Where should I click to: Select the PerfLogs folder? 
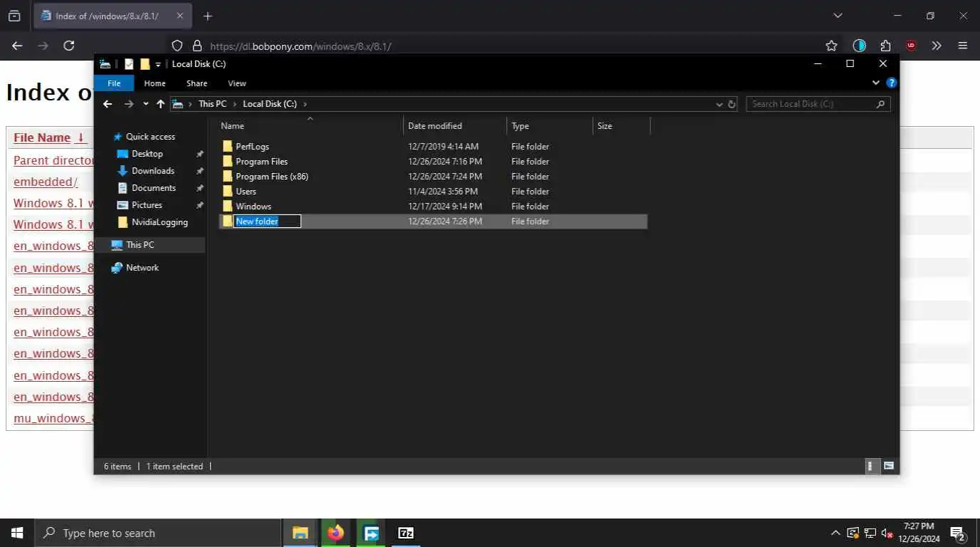[252, 147]
